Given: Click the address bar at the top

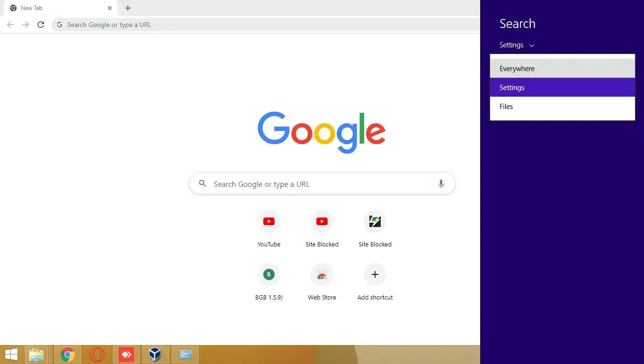Looking at the screenshot, I should 265,25.
